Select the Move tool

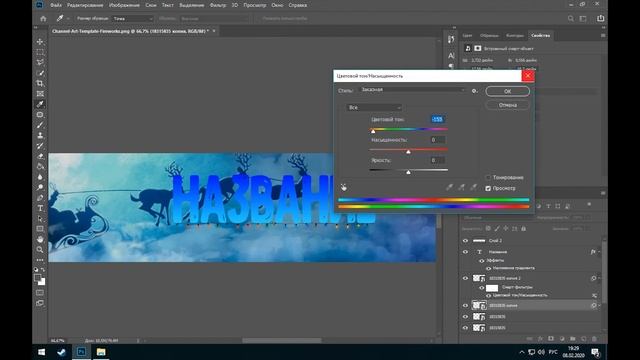pos(40,42)
